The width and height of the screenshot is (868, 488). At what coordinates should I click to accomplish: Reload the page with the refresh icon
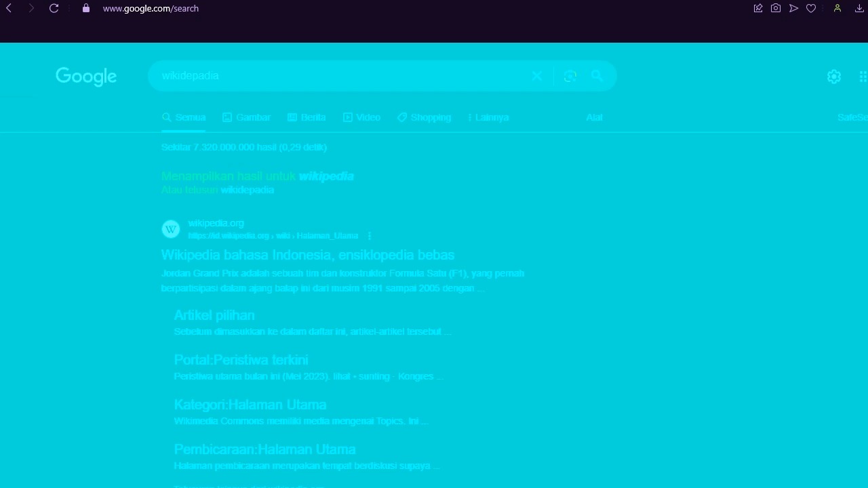click(x=54, y=8)
